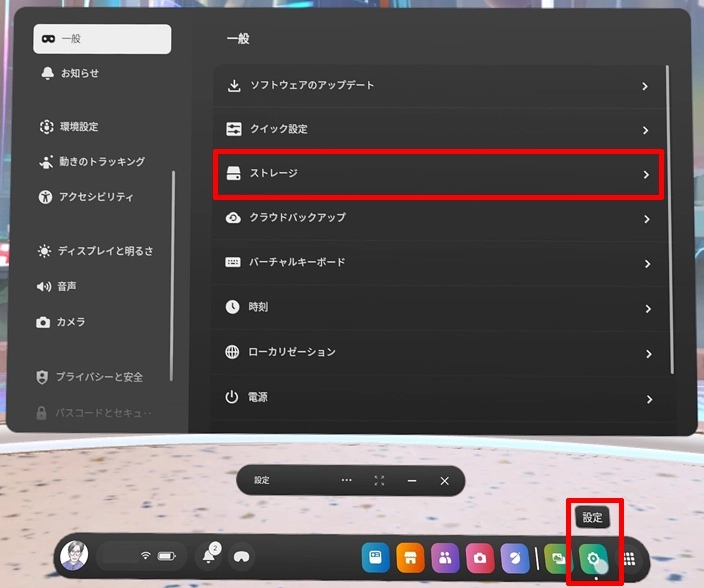Open the pink Camera app in dock
The height and width of the screenshot is (588, 704).
tap(480, 558)
